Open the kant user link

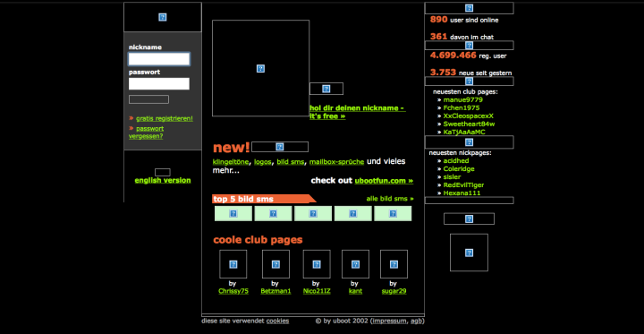(x=355, y=291)
